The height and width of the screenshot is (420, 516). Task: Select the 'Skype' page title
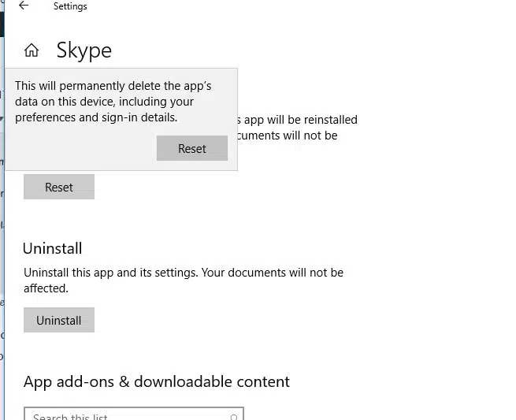click(84, 51)
